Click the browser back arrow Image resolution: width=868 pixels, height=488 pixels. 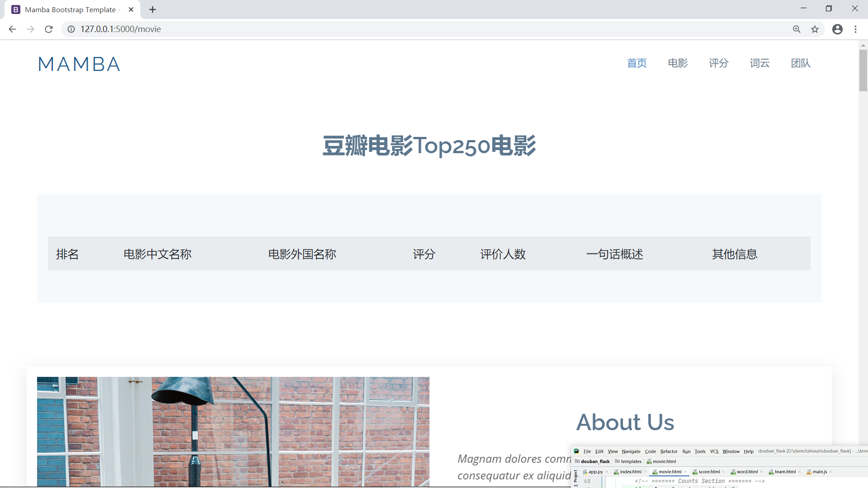[x=12, y=29]
